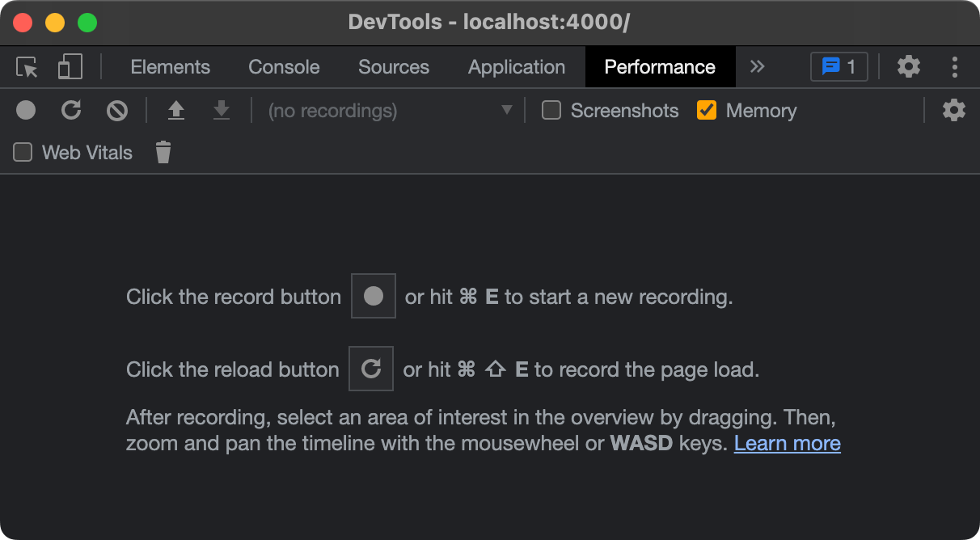
Task: Expand more tabs with the chevron arrows
Action: [x=757, y=67]
